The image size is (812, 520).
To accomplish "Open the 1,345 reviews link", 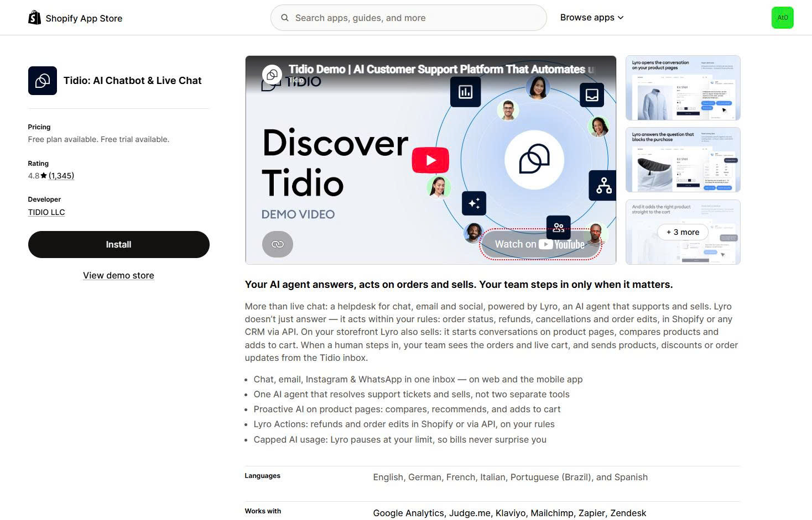I will pyautogui.click(x=61, y=176).
